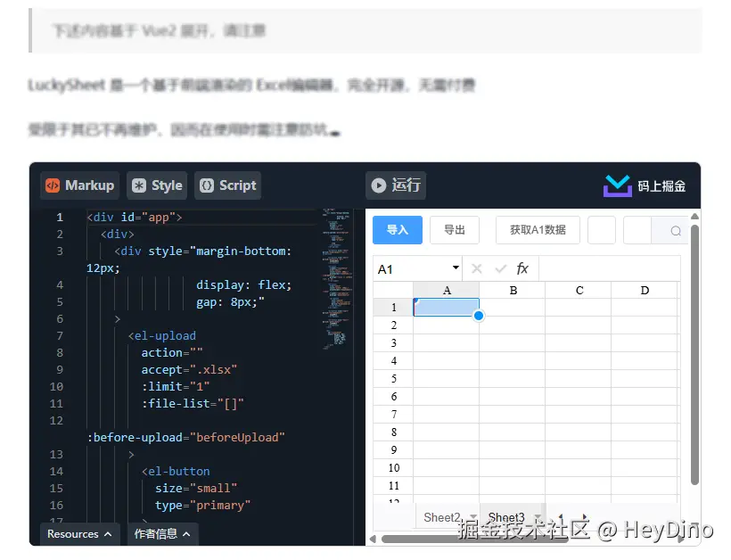Click the 导出 export button
The image size is (731, 560).
tap(455, 230)
